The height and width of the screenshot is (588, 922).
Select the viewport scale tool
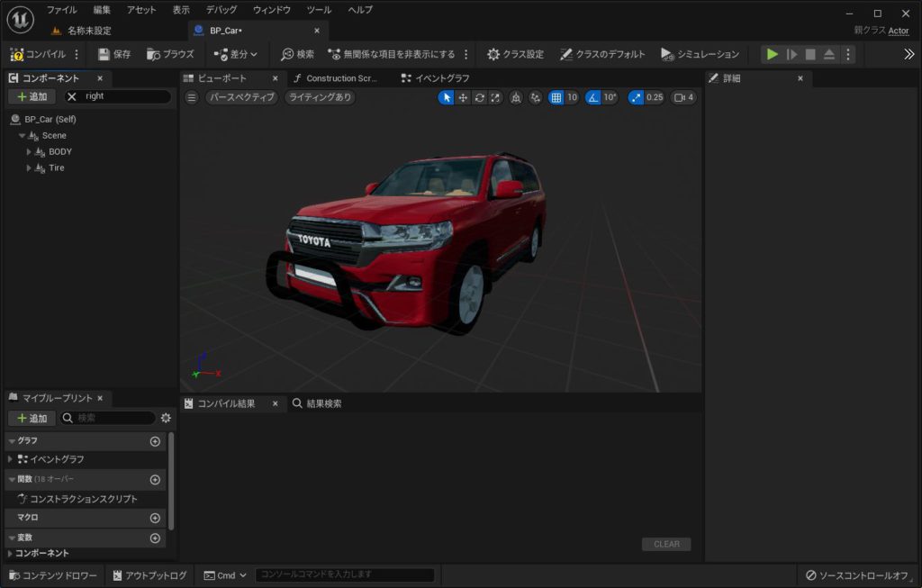tap(496, 97)
